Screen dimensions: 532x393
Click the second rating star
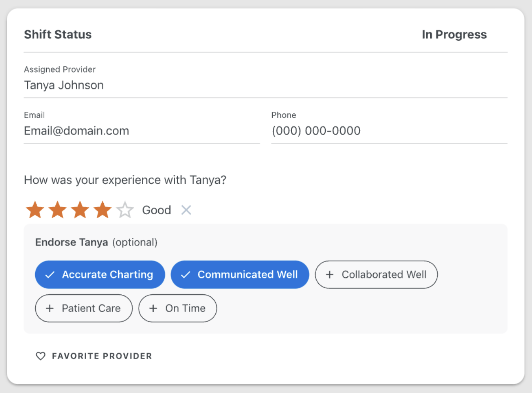point(58,210)
